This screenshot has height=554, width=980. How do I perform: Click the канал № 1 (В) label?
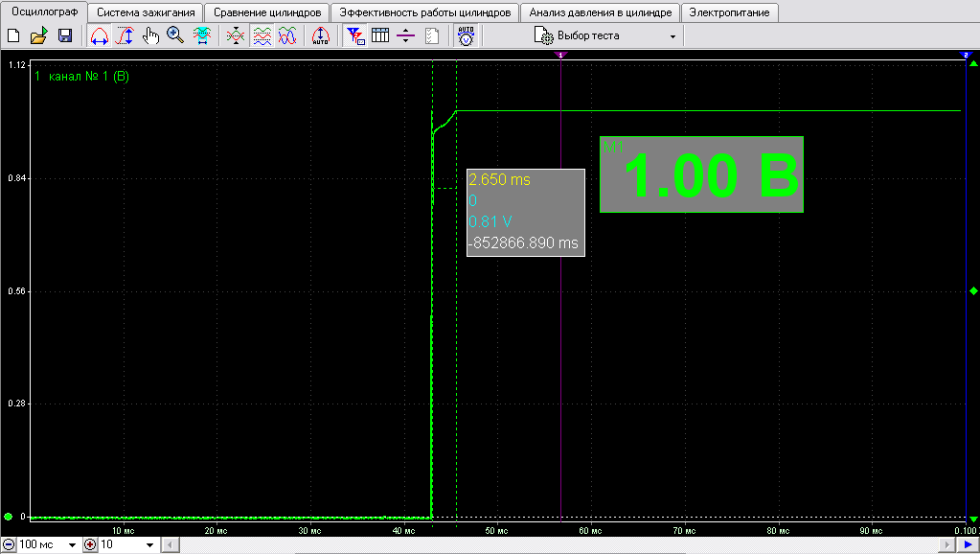89,77
